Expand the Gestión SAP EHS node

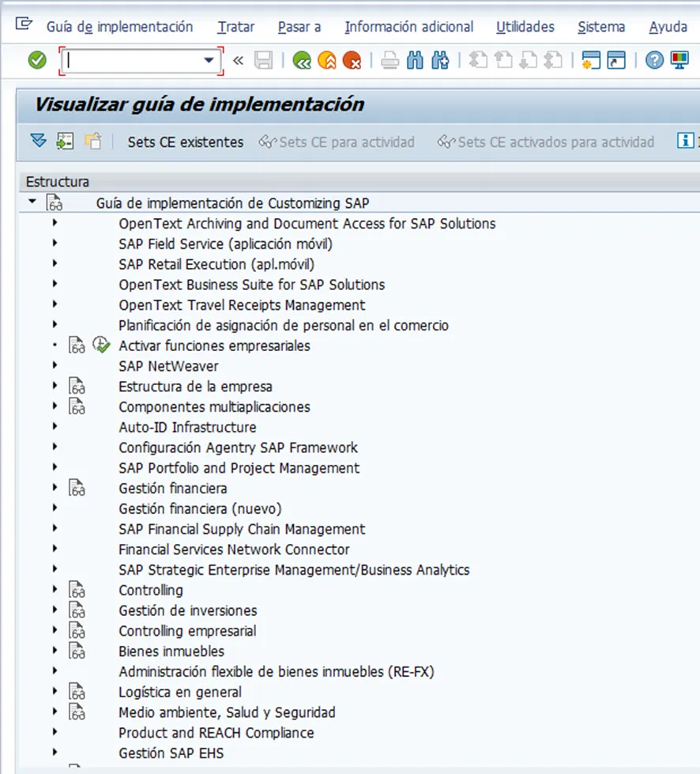(55, 753)
